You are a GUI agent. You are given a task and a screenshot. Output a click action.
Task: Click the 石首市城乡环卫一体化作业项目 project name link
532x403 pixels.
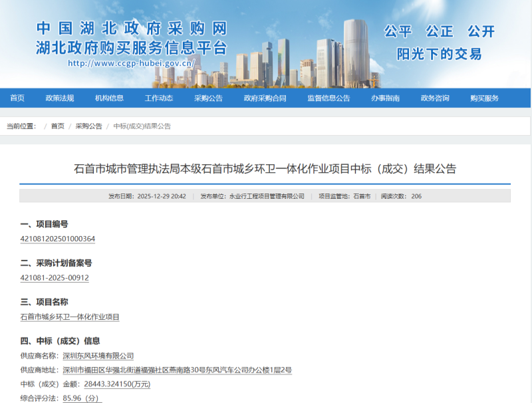coord(70,317)
